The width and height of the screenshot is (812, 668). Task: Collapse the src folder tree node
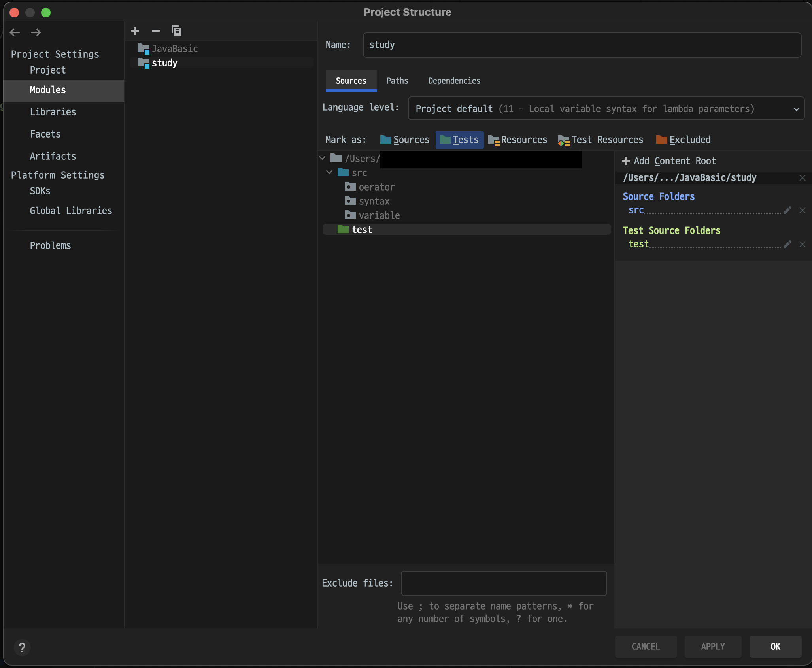click(329, 172)
